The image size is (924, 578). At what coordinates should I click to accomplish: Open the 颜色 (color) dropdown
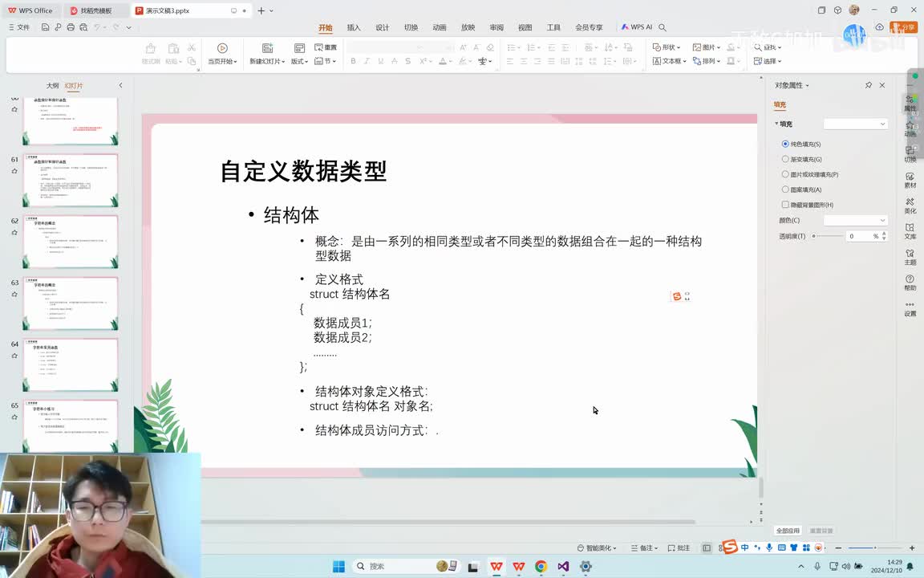tap(855, 220)
